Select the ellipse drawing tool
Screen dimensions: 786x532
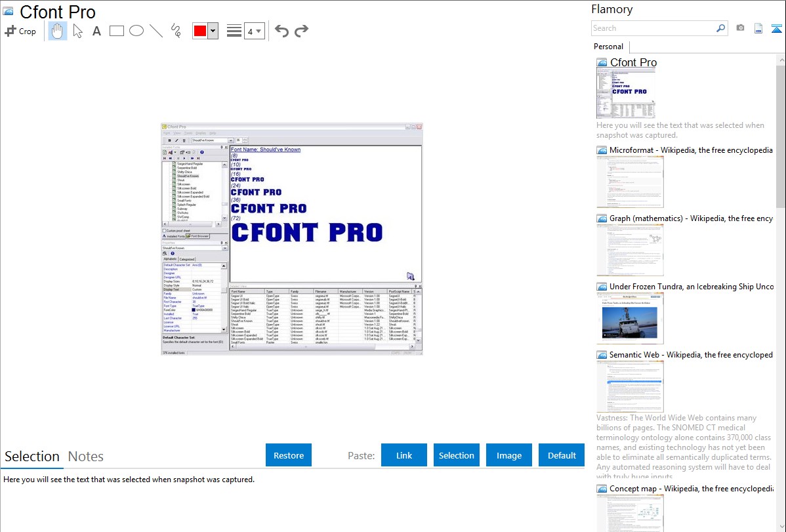pyautogui.click(x=136, y=31)
